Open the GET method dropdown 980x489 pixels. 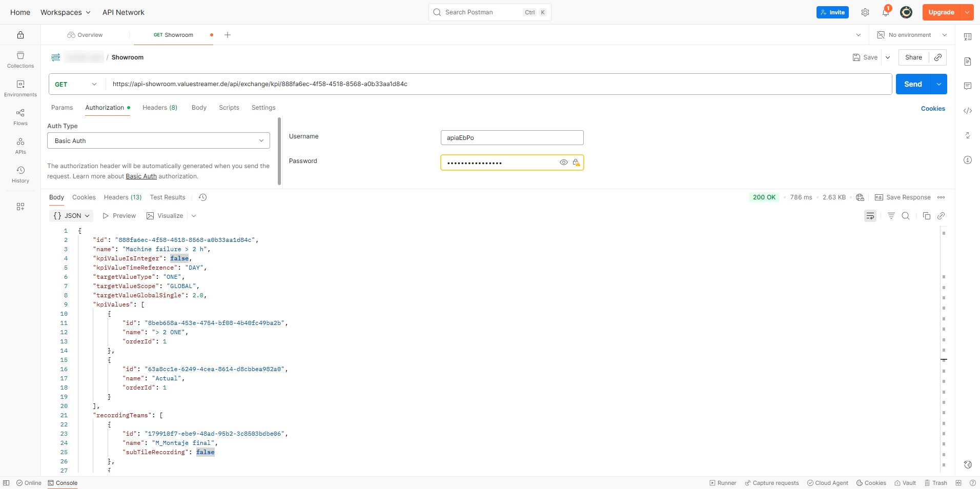(x=76, y=84)
